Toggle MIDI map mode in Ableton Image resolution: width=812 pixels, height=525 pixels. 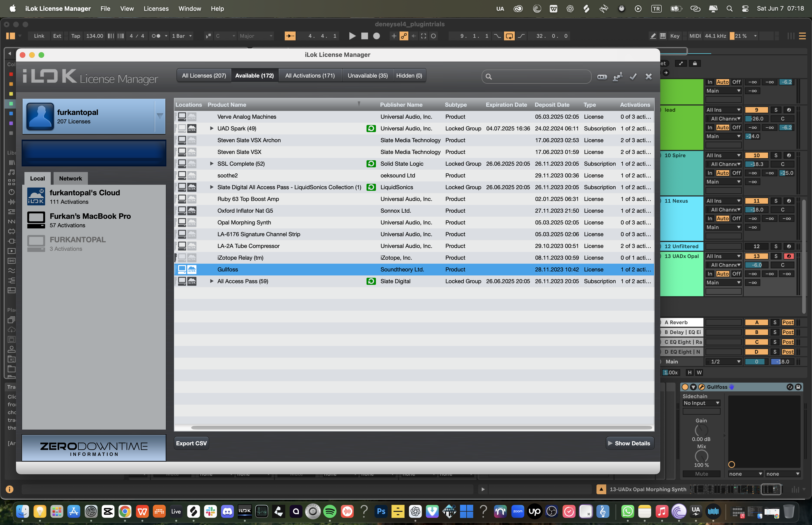(x=695, y=36)
